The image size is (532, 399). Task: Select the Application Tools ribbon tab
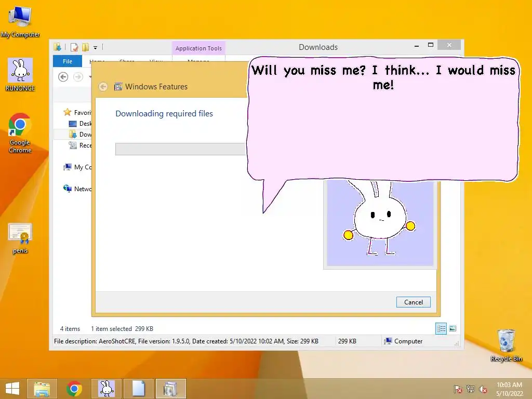tap(198, 48)
